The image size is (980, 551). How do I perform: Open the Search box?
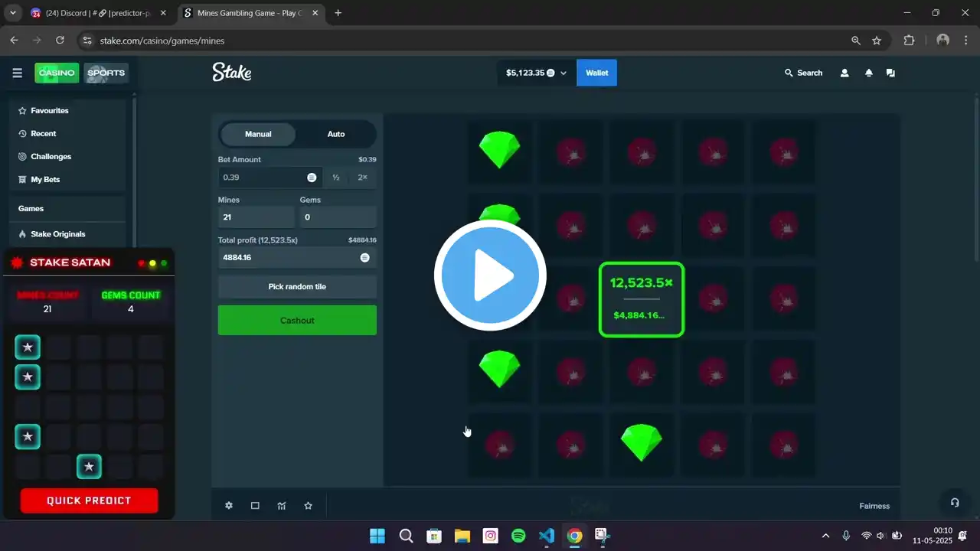coord(803,73)
